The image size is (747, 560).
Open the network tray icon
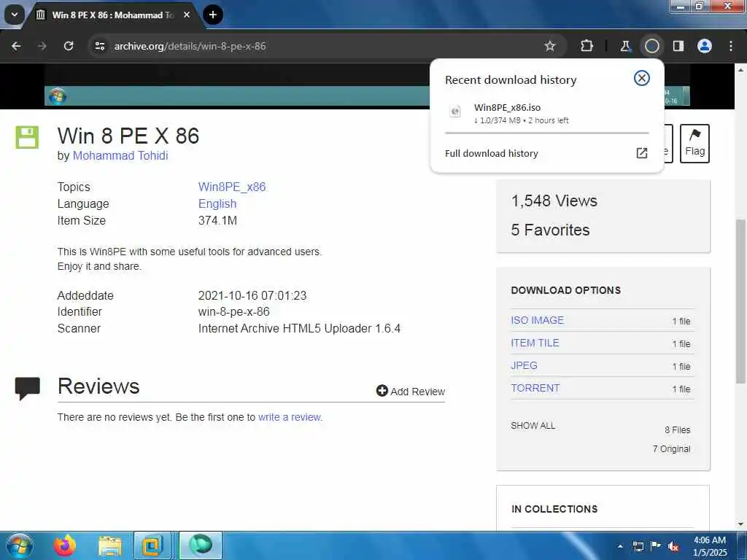click(638, 546)
